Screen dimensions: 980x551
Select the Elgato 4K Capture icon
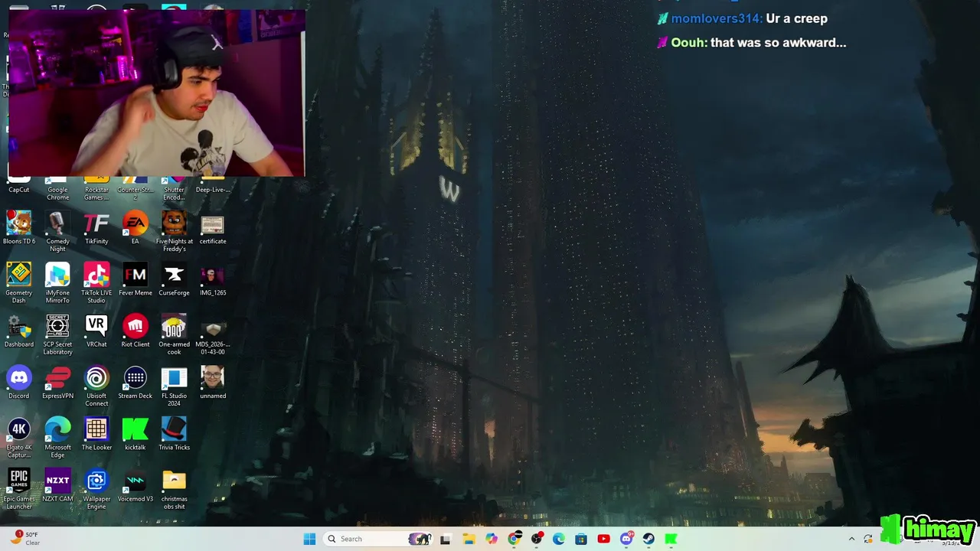19,438
